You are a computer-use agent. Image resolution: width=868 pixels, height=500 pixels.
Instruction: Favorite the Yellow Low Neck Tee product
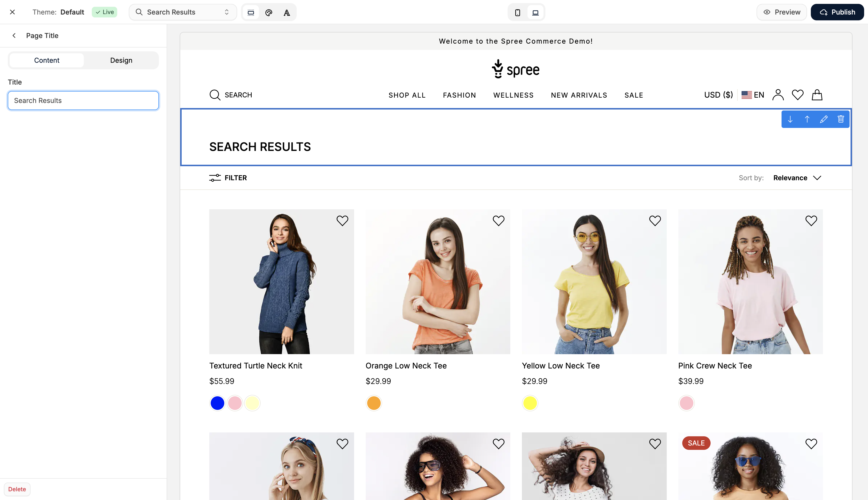pos(655,220)
